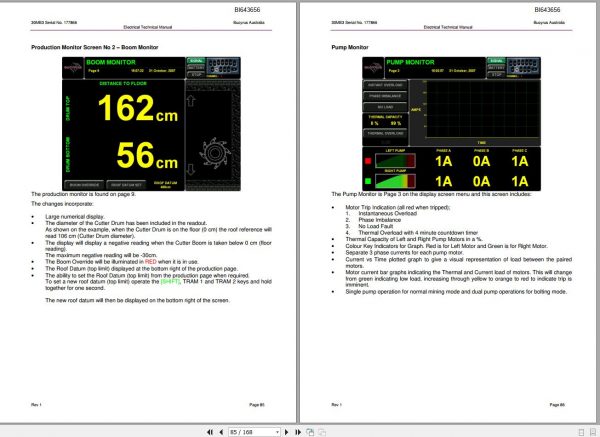Click the Page 85 footer text
The image size is (600, 437).
tap(257, 404)
